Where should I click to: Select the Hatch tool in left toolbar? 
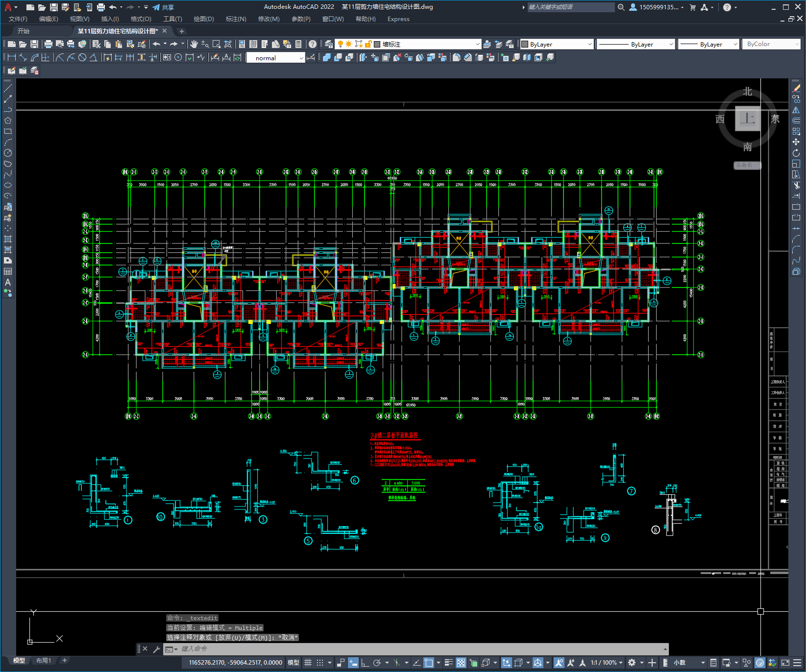[8, 239]
